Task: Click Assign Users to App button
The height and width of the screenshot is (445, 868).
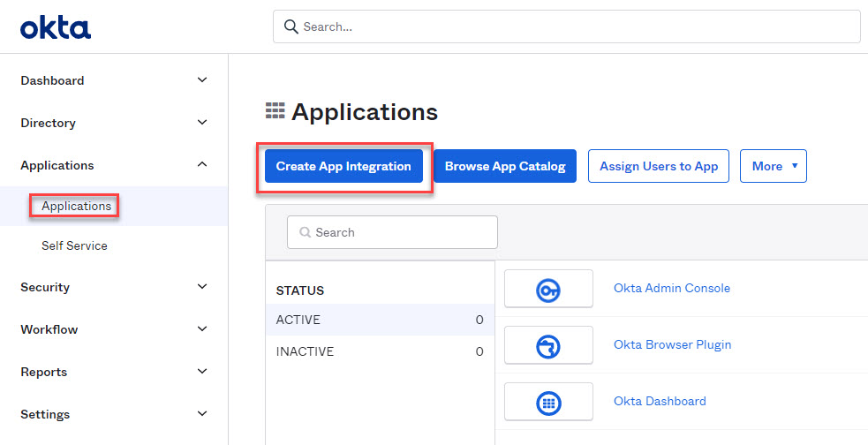Action: [x=659, y=166]
